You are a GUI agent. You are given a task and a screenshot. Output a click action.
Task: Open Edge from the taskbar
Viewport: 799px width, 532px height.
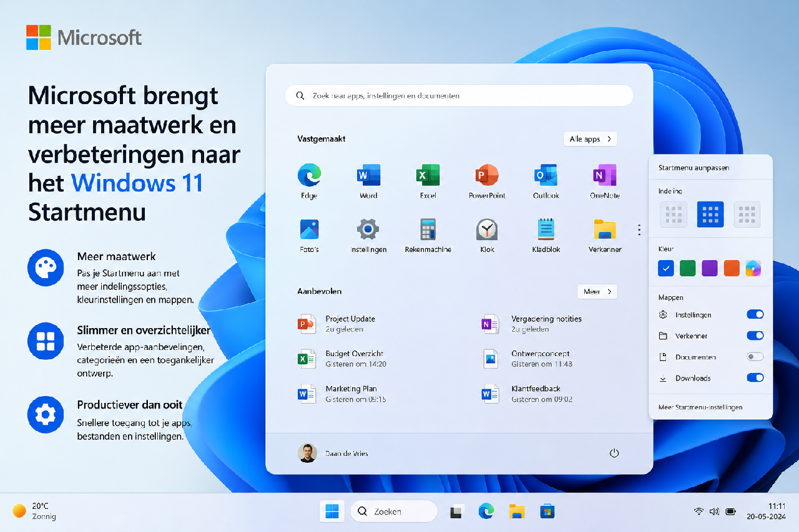click(486, 511)
